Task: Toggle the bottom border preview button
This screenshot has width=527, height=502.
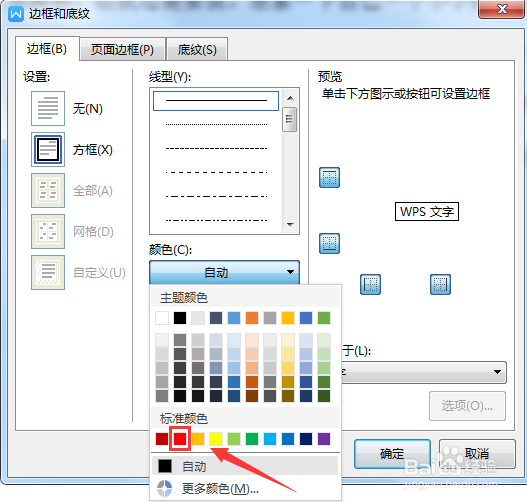Action: click(329, 243)
